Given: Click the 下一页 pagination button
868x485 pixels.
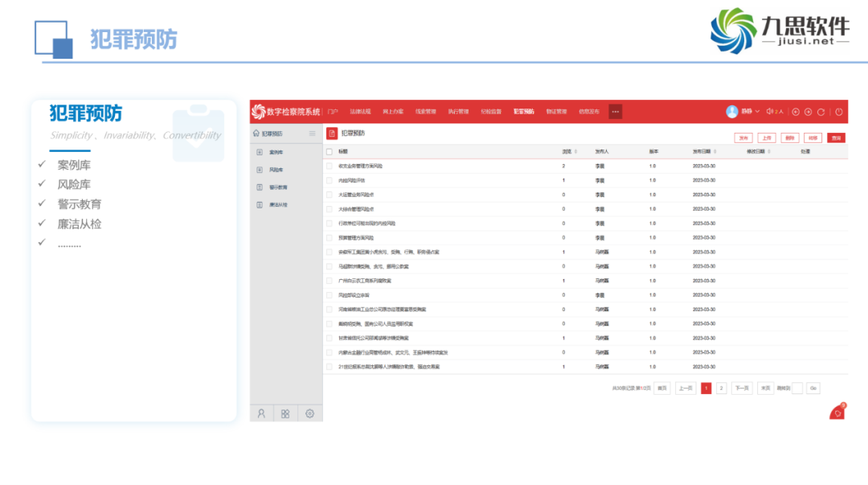Looking at the screenshot, I should [742, 388].
